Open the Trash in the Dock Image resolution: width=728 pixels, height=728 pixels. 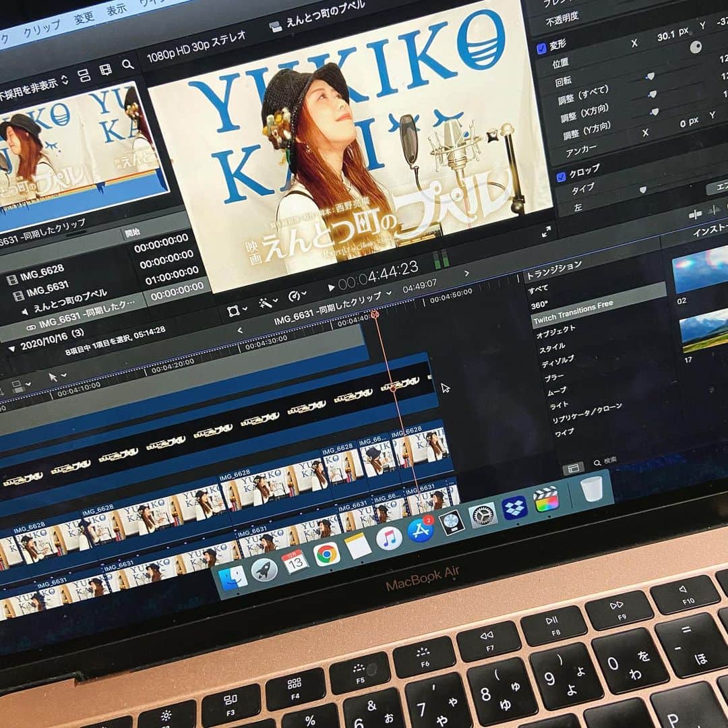592,489
